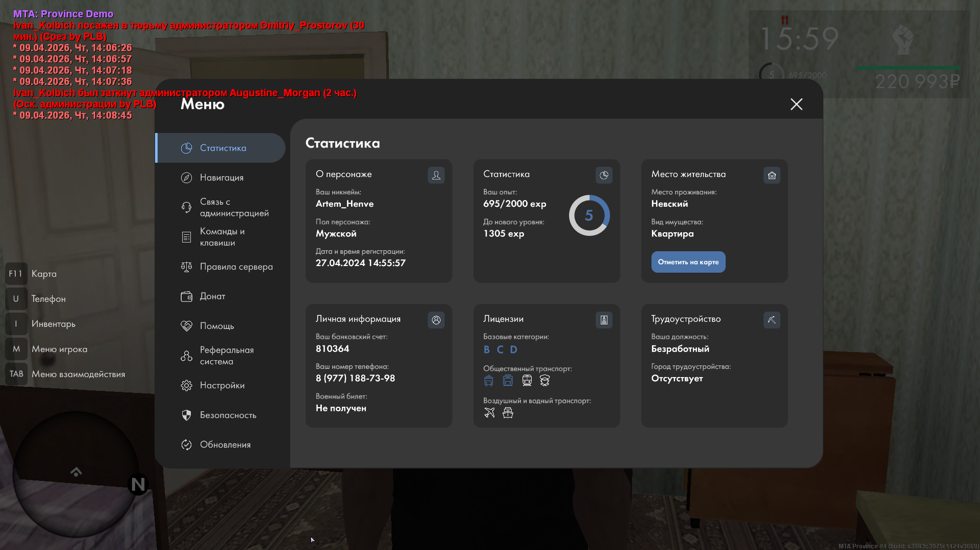This screenshot has height=550, width=980.
Task: Click the boat license icon
Action: point(508,413)
